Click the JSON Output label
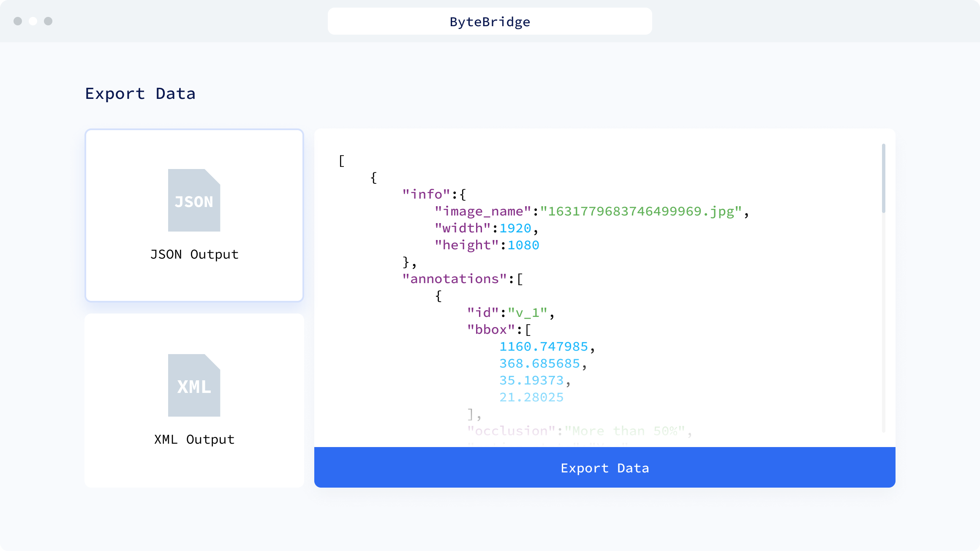The image size is (980, 551). (194, 254)
